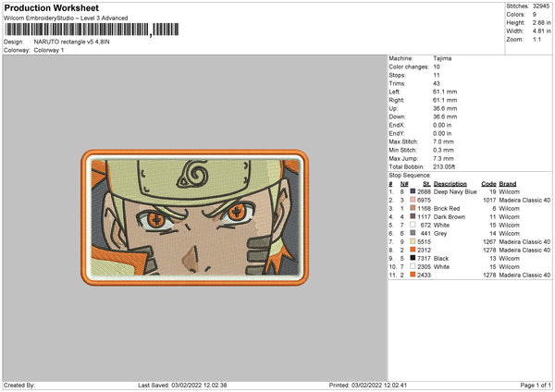Click Max Stitch value "7.0 mm"
This screenshot has height=392, width=555.
coord(443,141)
